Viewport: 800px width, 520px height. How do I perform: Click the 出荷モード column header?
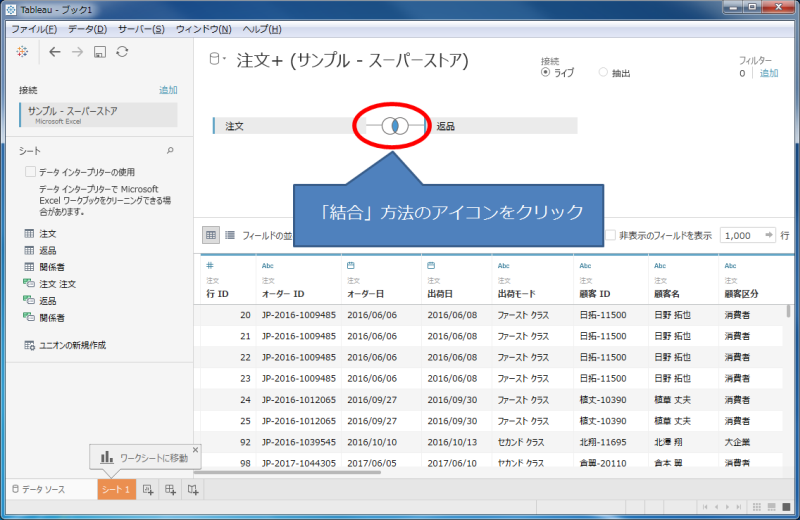click(x=516, y=294)
